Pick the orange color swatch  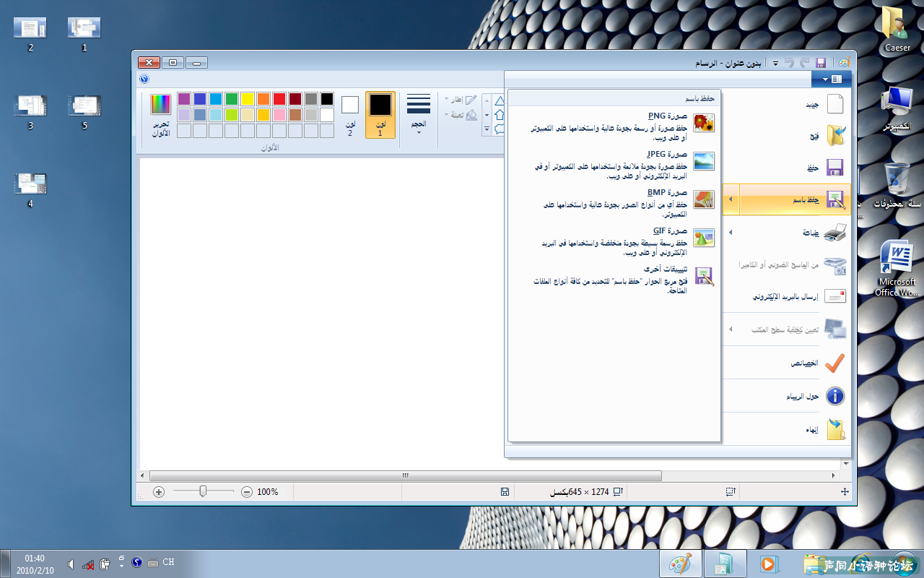pyautogui.click(x=263, y=99)
